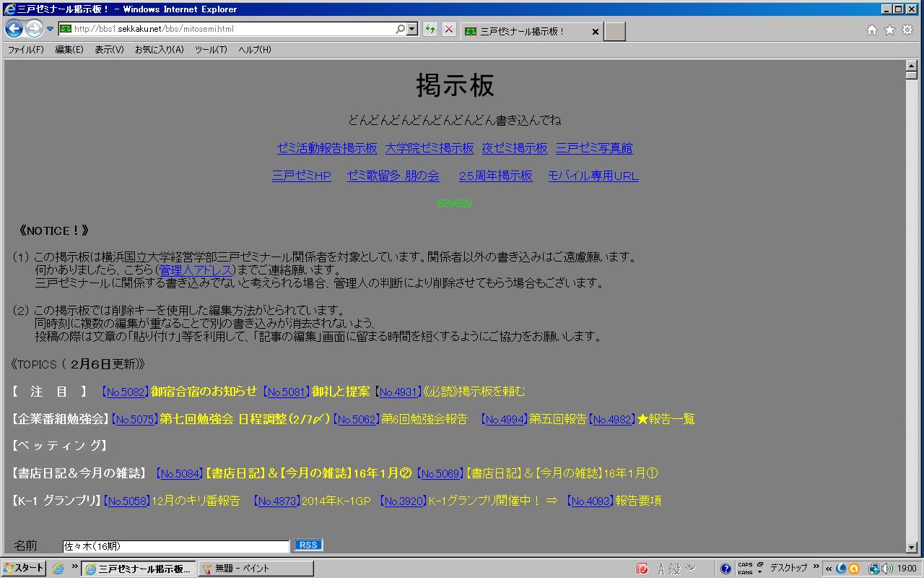The image size is (924, 578).
Task: Open the ツール(T) menu
Action: pyautogui.click(x=211, y=49)
